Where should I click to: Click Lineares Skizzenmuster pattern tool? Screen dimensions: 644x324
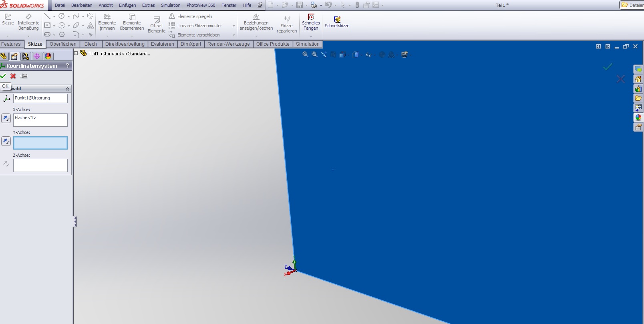196,26
